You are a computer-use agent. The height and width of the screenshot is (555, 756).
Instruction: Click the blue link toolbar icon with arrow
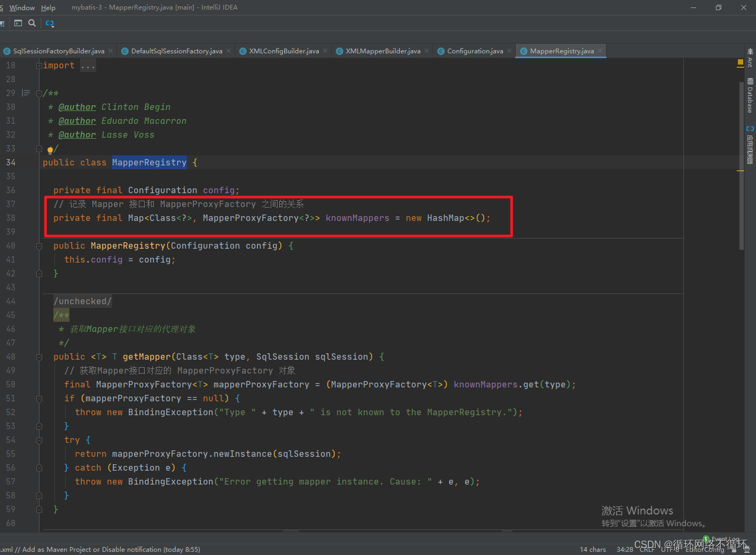click(50, 23)
